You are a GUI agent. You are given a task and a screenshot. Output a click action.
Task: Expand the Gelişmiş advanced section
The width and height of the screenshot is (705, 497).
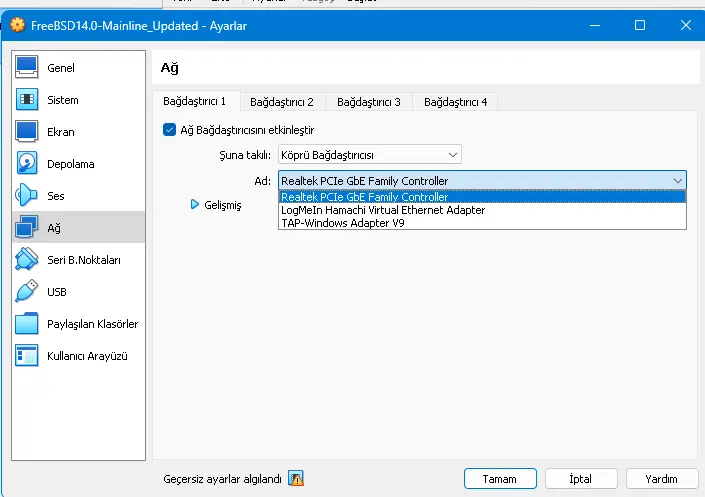[194, 205]
